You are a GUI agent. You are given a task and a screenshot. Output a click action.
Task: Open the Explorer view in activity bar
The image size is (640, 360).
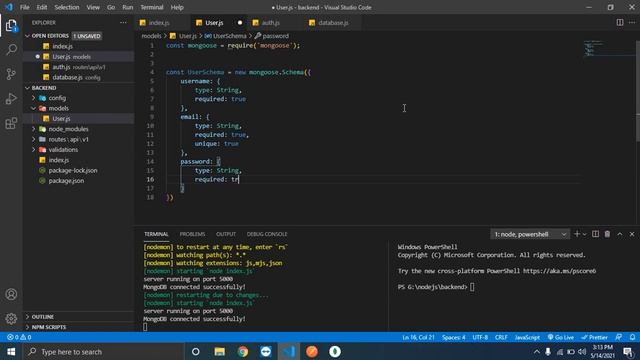pos(11,26)
